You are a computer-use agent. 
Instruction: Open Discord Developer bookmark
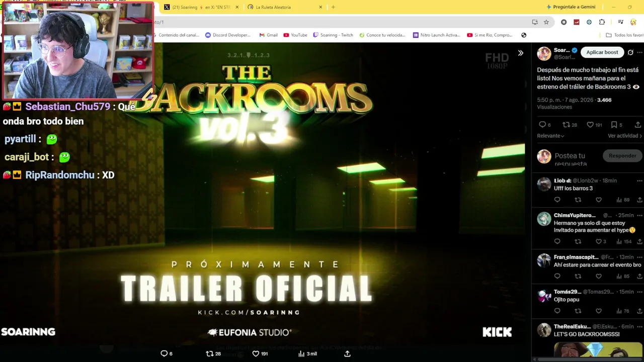coord(228,35)
